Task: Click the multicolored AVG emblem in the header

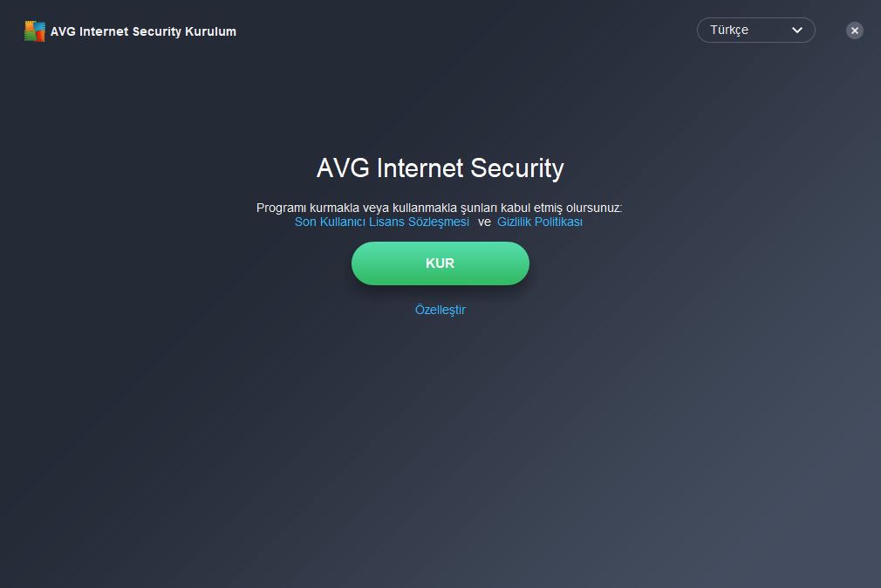Action: click(34, 31)
